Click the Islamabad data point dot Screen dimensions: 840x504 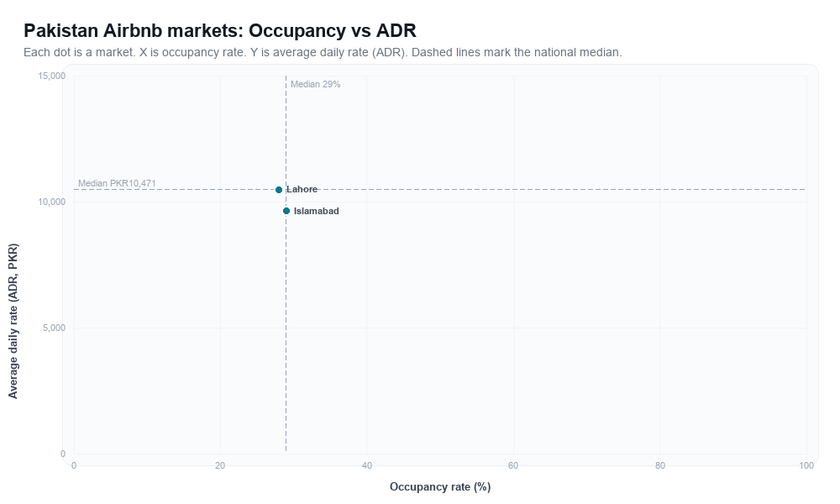click(286, 211)
